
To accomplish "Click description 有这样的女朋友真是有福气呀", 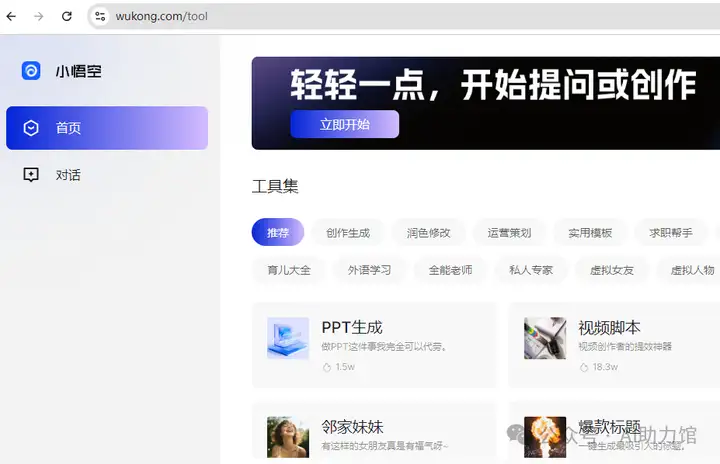I will tap(385, 446).
